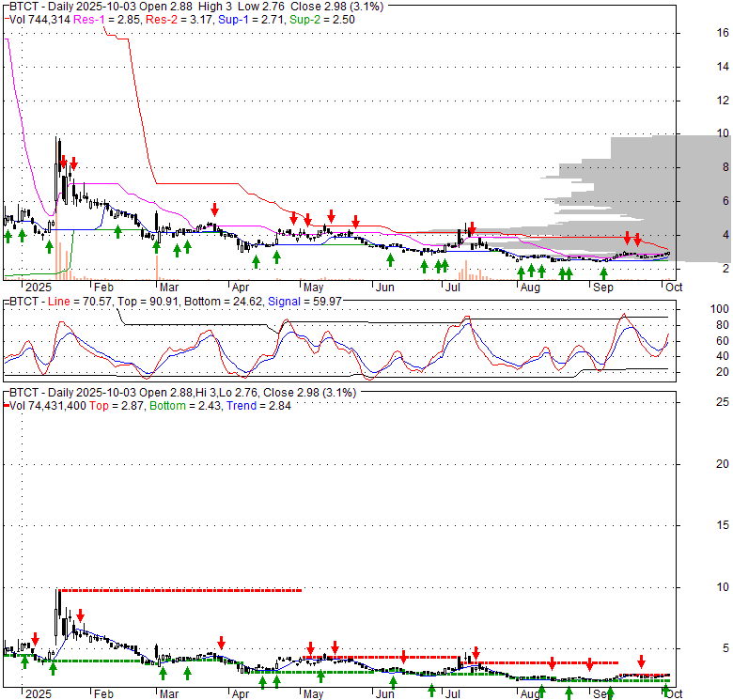Click the Aug label under the top chart
This screenshot has height=700, width=733.
(530, 288)
